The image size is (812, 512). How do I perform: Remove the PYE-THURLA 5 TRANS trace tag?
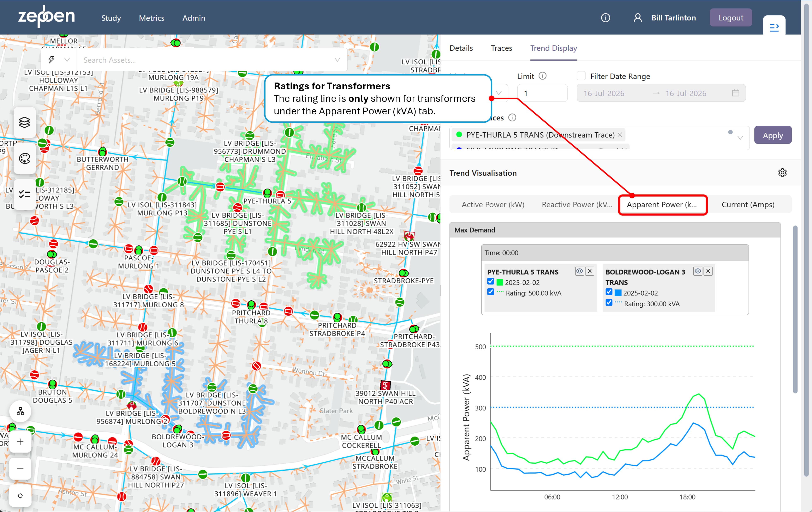click(x=620, y=135)
